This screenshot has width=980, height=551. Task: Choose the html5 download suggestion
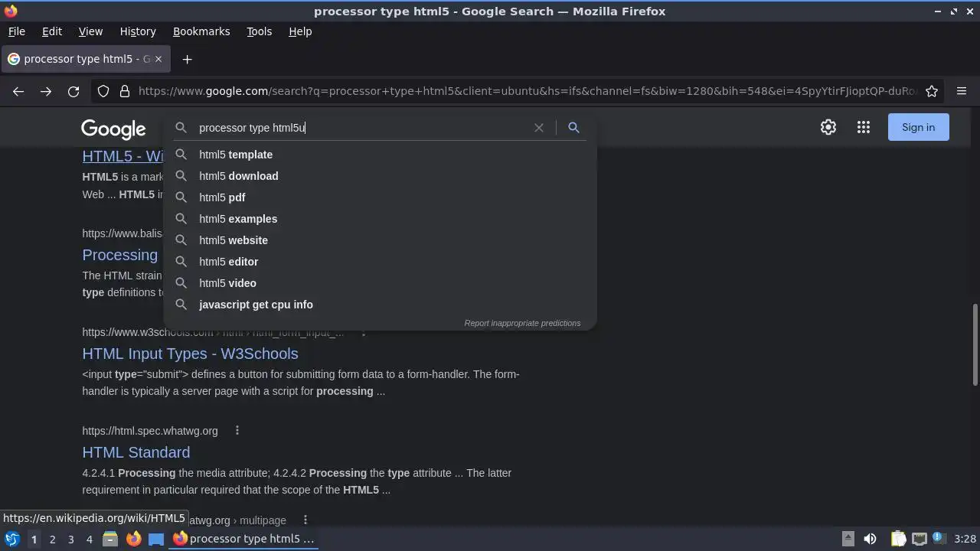(x=380, y=176)
